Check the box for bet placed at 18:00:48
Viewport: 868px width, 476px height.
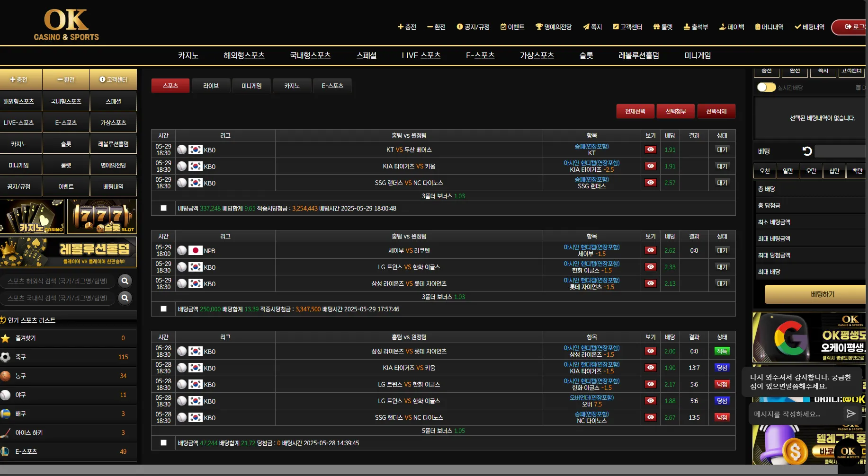(163, 208)
